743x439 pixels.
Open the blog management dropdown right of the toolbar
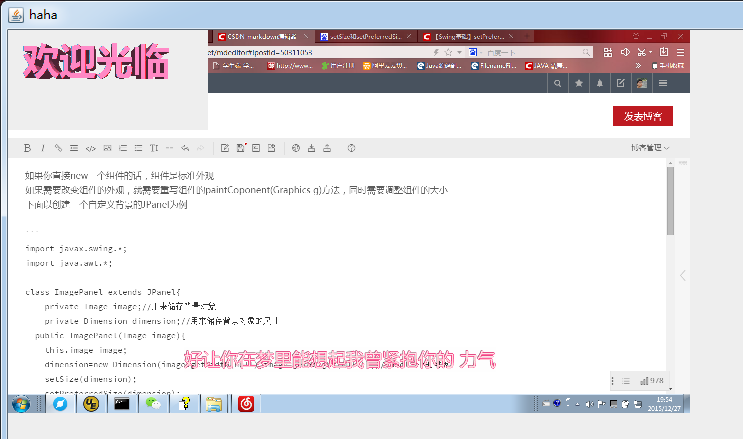tap(650, 148)
